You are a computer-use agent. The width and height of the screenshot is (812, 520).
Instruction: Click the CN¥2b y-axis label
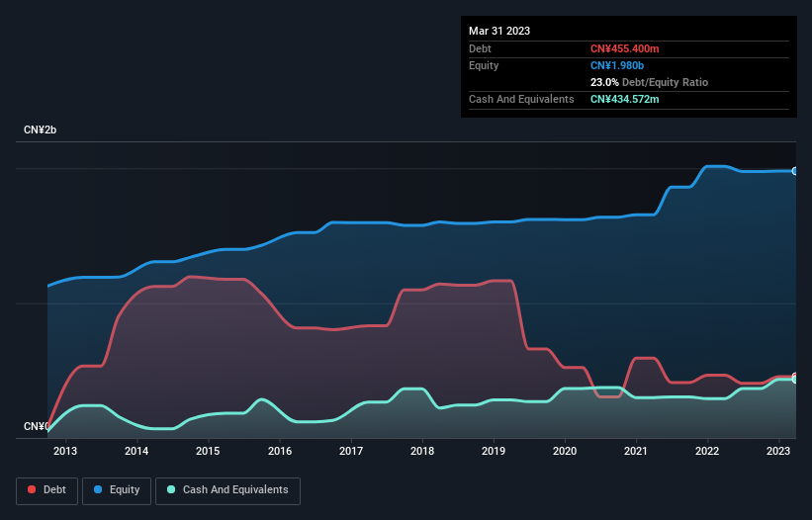pos(40,130)
